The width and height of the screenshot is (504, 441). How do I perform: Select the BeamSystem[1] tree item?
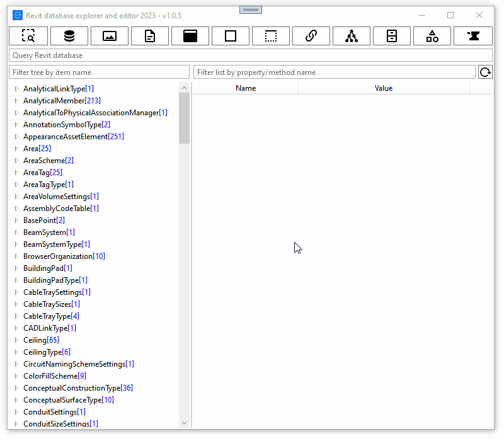click(x=49, y=232)
